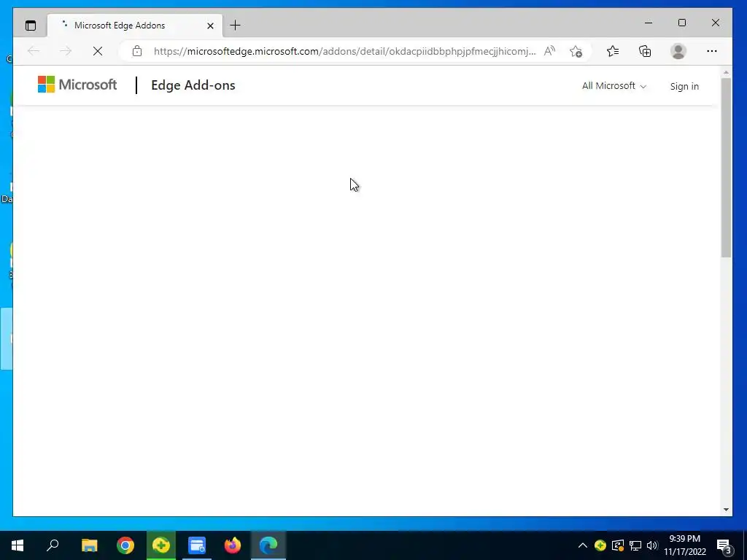Open the clock and date flyout
This screenshot has height=560, width=747.
tap(684, 545)
